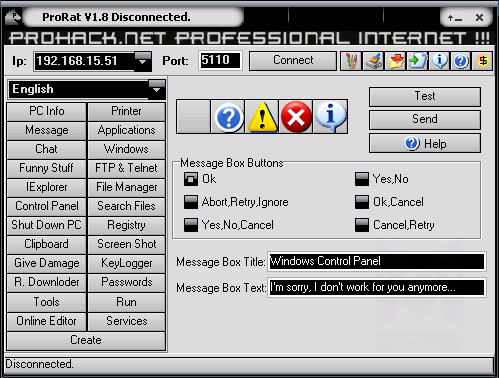499x378 pixels.
Task: Open the English language dropdown
Action: [156, 89]
